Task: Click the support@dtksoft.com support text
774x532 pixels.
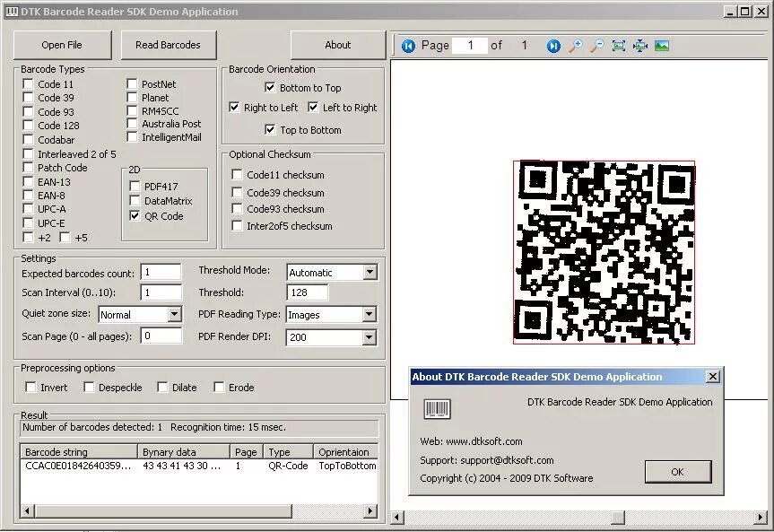Action: (x=507, y=460)
